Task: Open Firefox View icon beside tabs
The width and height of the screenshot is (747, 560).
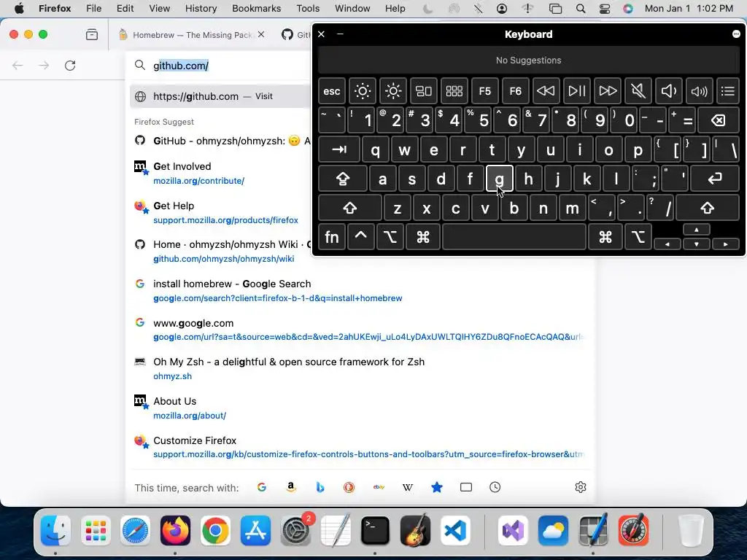Action: (x=92, y=34)
